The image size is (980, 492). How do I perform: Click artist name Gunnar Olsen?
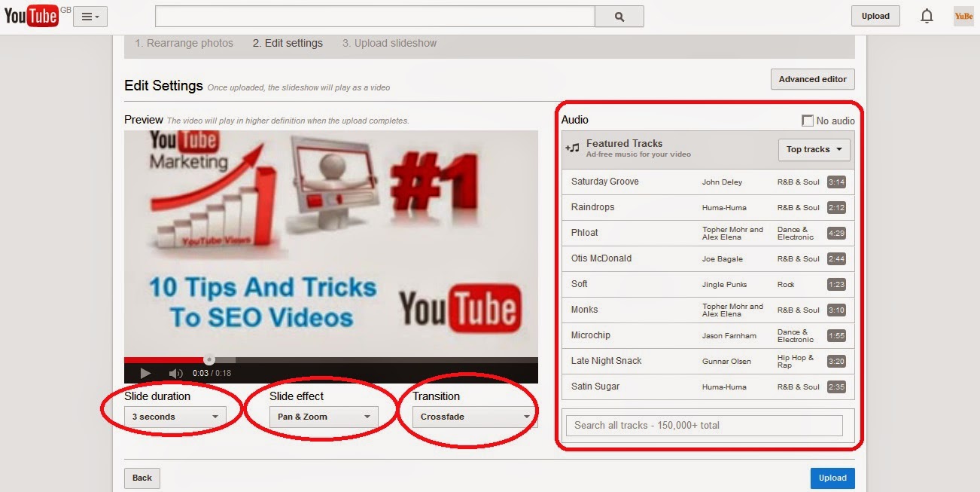pyautogui.click(x=726, y=362)
